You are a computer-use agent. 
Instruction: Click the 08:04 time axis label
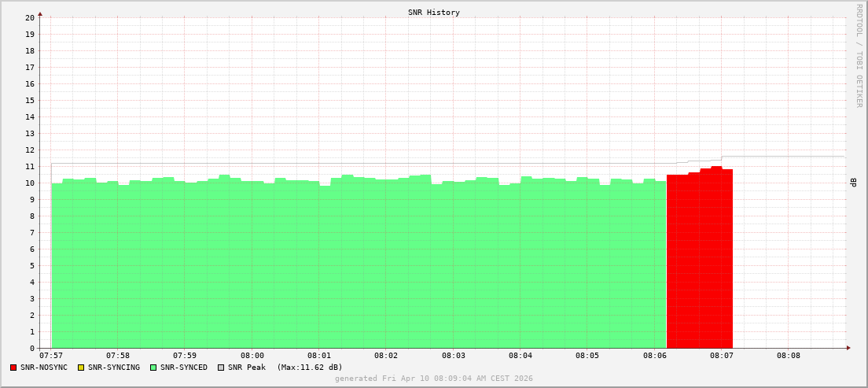520,356
